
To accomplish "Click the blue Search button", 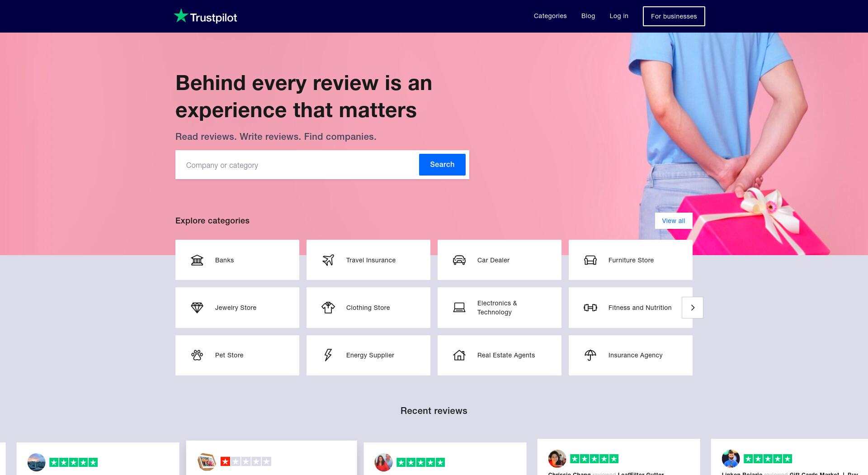I will pyautogui.click(x=442, y=165).
